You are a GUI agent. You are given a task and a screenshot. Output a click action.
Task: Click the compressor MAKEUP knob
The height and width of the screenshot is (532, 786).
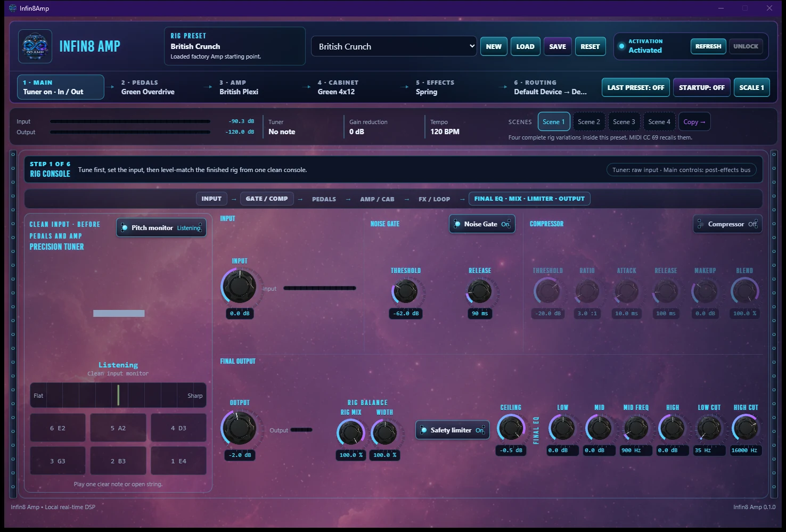coord(705,291)
